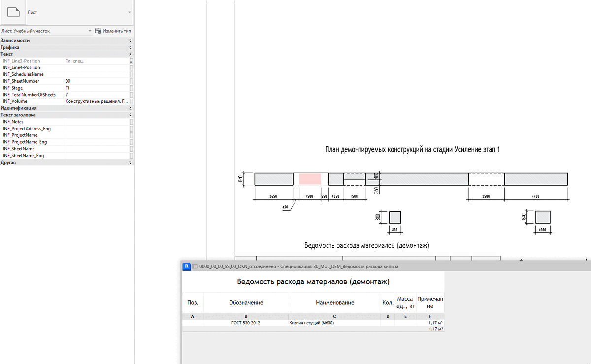This screenshot has height=364, width=591.
Task: Select the Обозначение column header
Action: (246, 303)
